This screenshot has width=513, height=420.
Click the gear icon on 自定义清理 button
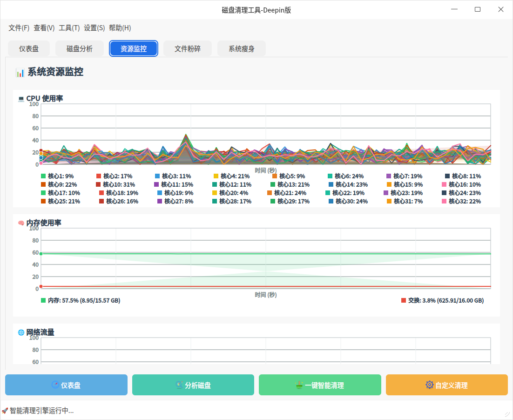click(429, 385)
